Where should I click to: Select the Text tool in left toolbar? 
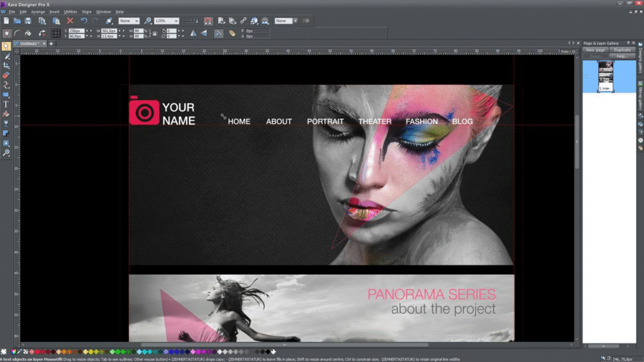click(x=6, y=104)
